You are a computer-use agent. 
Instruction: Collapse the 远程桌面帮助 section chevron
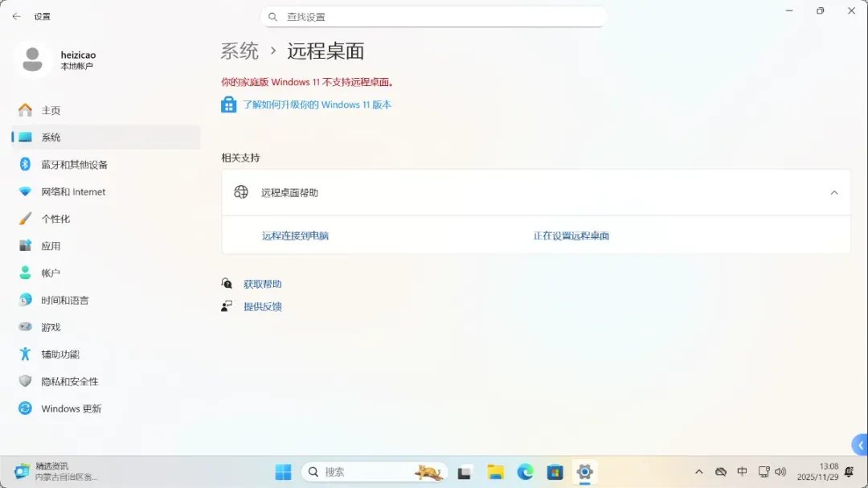pos(833,192)
